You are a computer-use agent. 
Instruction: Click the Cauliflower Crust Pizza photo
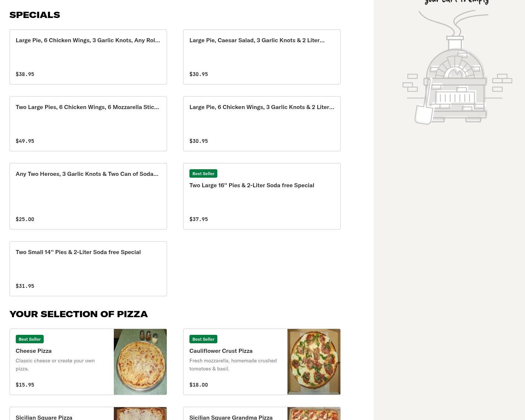pos(314,362)
